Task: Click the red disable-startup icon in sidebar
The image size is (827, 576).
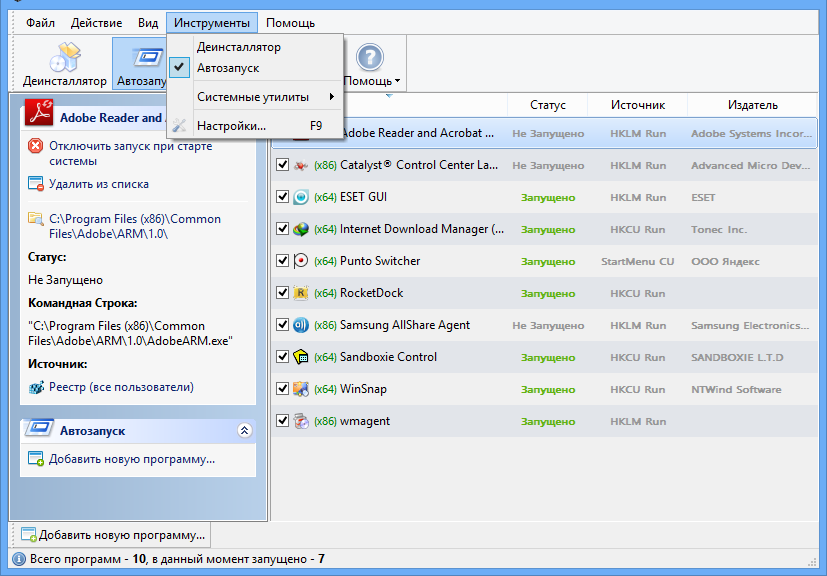Action: click(36, 146)
